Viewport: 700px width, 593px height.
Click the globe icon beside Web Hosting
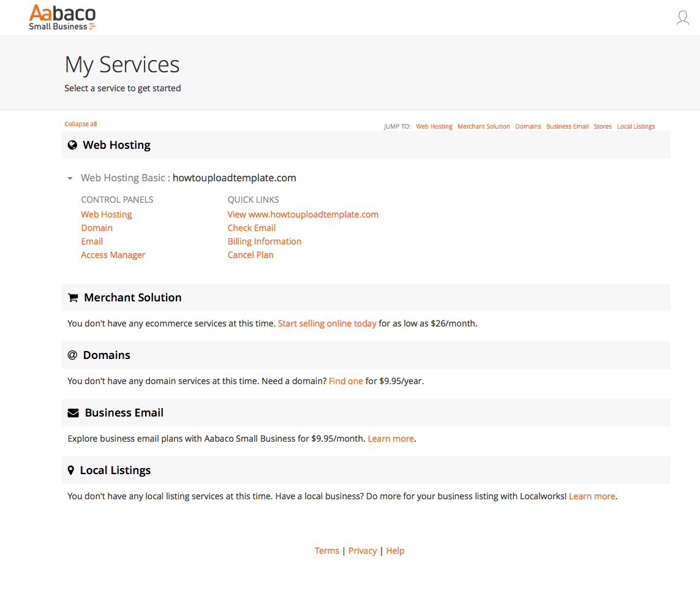72,145
